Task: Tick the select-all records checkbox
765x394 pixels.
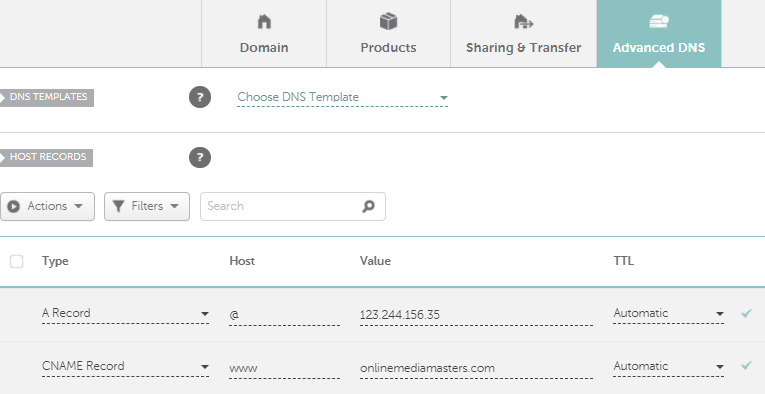Action: coord(17,261)
